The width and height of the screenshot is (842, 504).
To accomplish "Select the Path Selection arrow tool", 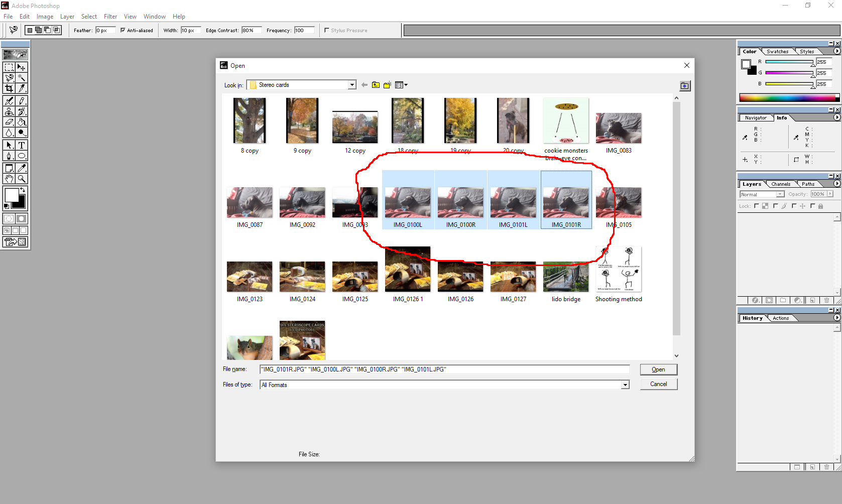I will pos(9,145).
